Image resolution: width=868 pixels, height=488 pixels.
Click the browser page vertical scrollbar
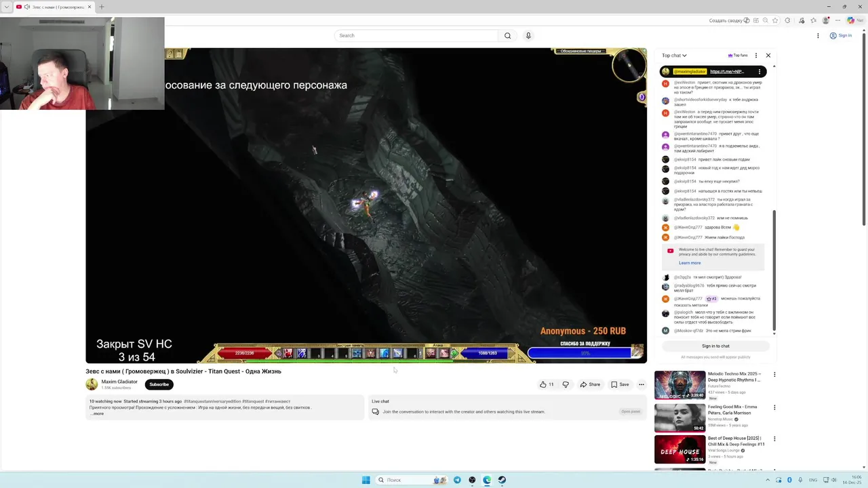click(x=864, y=129)
